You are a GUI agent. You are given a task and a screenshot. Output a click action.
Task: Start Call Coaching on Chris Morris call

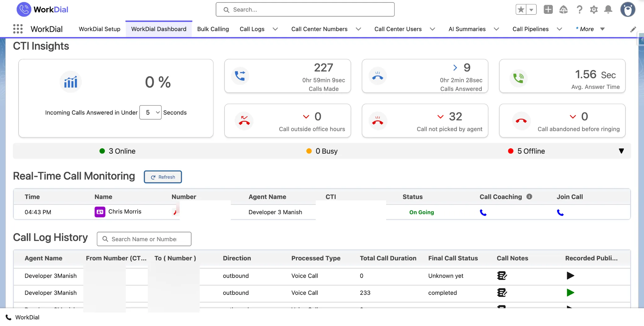[x=483, y=213]
